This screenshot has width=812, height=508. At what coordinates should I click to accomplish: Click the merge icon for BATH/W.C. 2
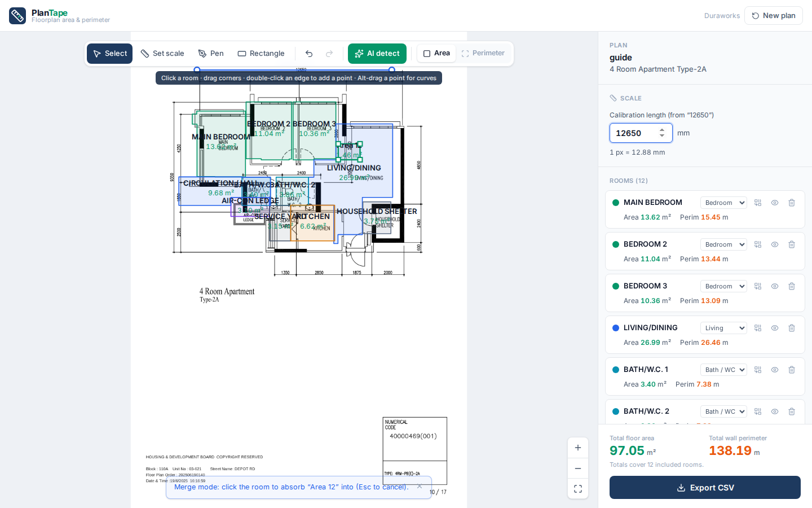point(758,411)
